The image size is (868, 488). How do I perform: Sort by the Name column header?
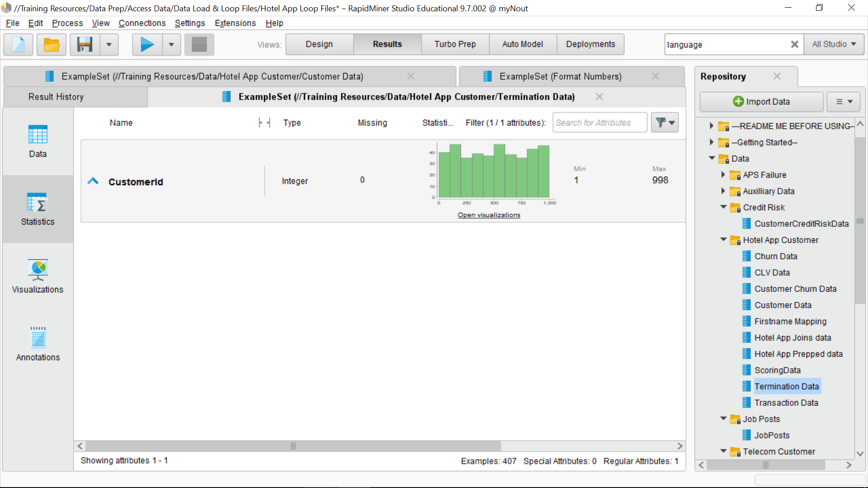(x=121, y=123)
